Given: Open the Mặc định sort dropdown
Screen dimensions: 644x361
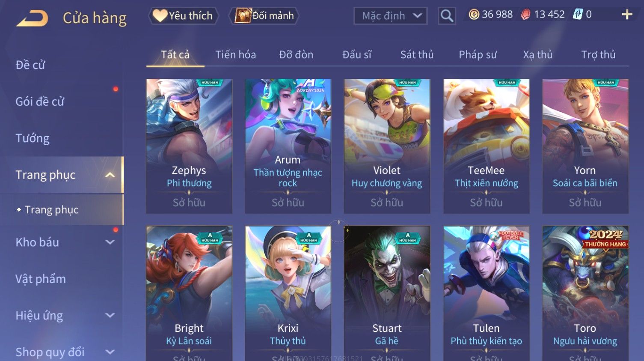Looking at the screenshot, I should tap(390, 16).
